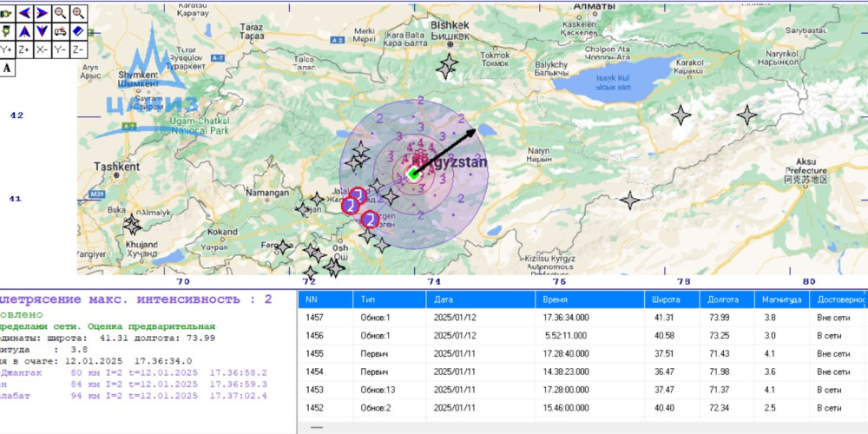Click the bold A text tool button
868x434 pixels.
click(x=7, y=68)
